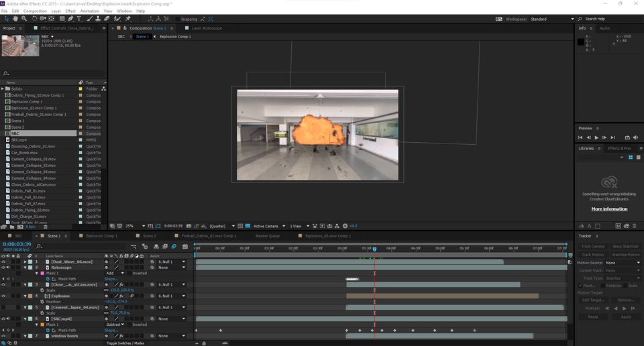This screenshot has width=644, height=346.
Task: Select the Eraser tool
Action: (107, 19)
